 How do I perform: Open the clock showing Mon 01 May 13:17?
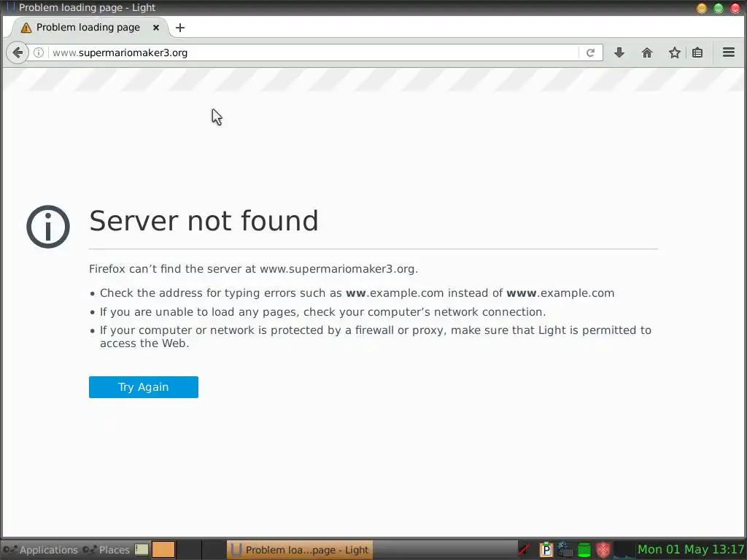pos(691,550)
